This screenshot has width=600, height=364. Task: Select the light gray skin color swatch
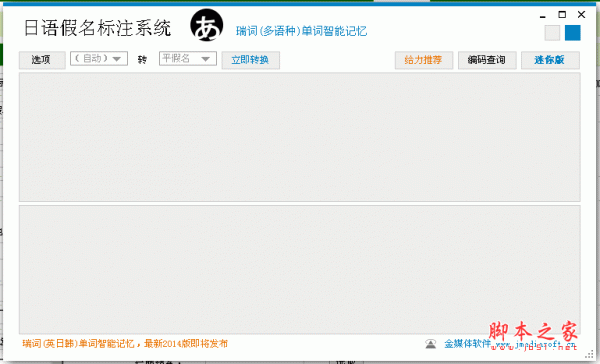552,33
